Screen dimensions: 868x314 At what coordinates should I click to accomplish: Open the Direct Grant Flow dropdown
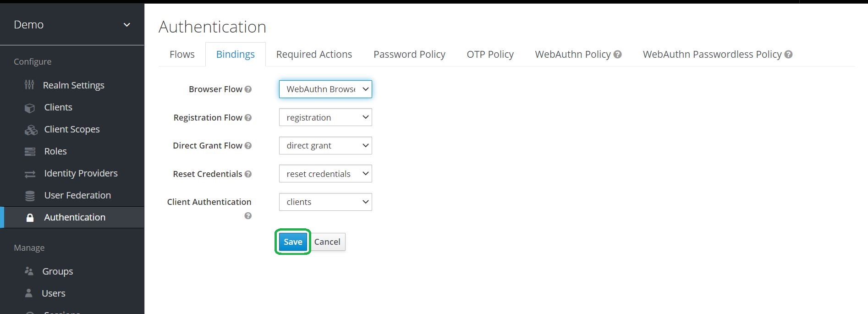coord(325,146)
